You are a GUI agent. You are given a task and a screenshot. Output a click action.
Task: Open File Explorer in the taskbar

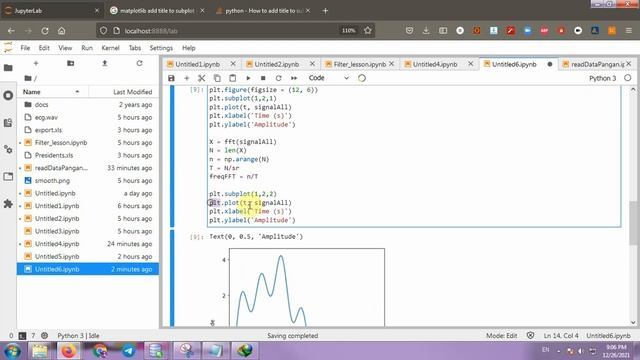click(40, 351)
